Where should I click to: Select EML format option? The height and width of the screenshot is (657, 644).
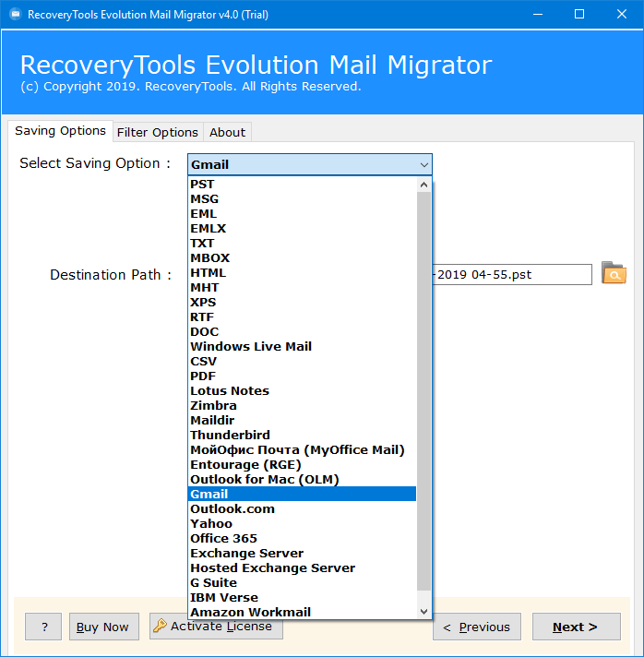click(x=303, y=214)
